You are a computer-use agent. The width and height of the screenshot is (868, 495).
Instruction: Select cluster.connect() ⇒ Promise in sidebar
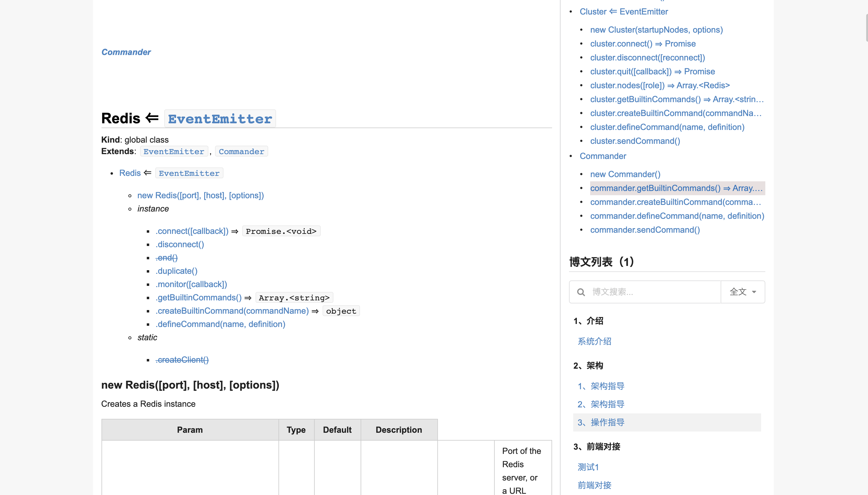[x=643, y=44]
